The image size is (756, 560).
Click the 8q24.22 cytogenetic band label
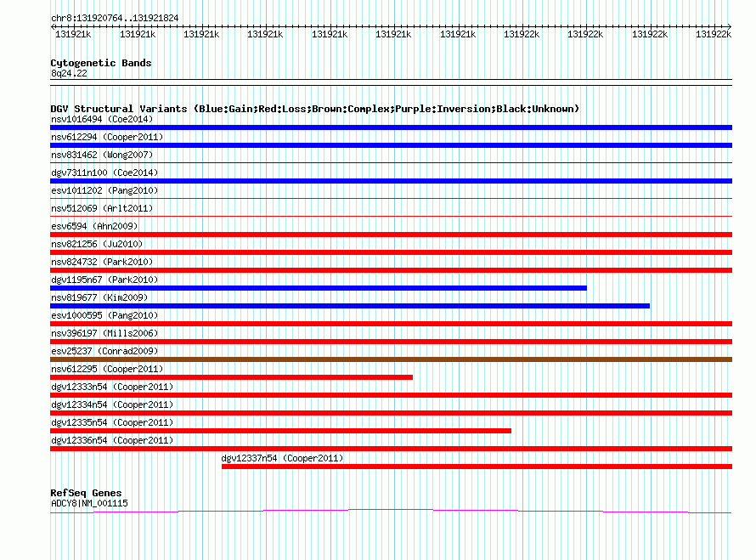69,73
